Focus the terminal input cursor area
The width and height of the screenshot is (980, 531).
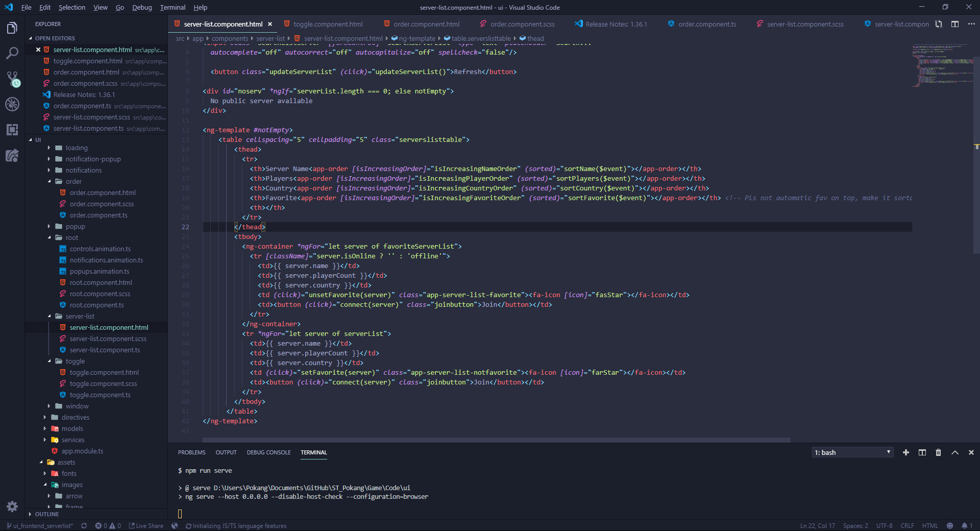point(180,514)
